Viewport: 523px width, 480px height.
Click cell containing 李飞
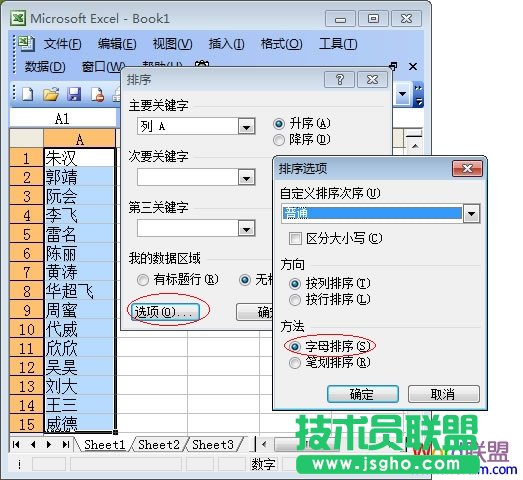80,215
